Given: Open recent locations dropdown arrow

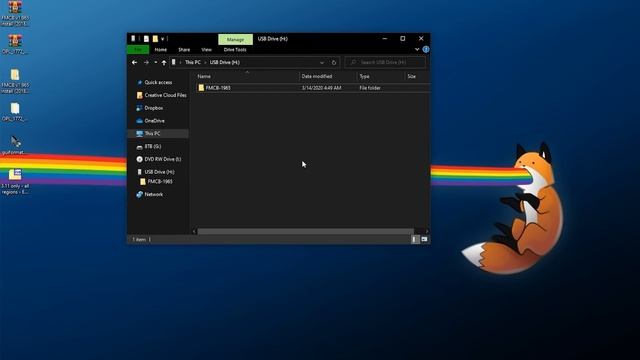Looking at the screenshot, I should click(x=156, y=62).
